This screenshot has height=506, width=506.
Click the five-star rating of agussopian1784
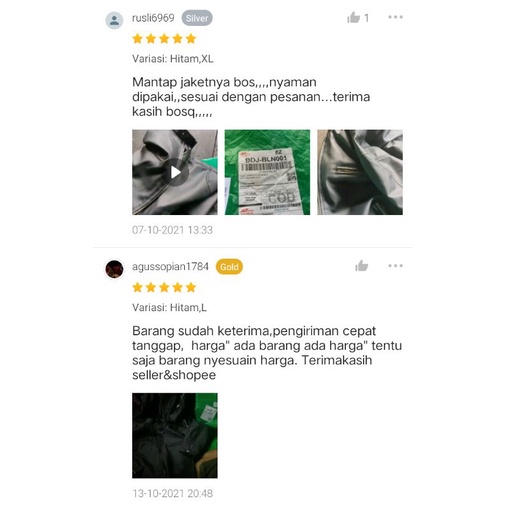(x=164, y=287)
